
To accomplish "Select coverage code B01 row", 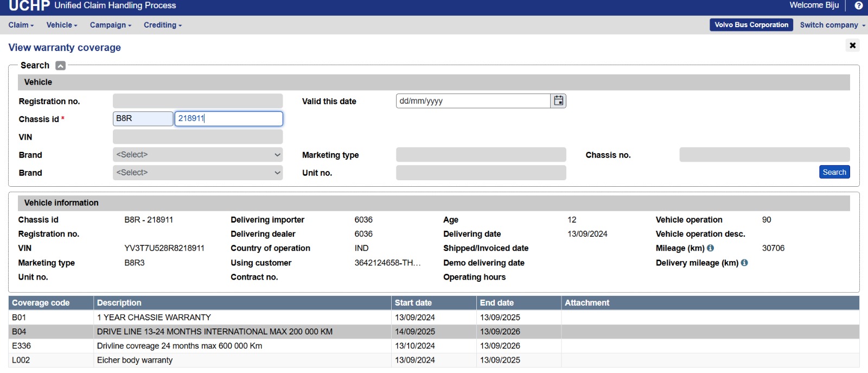I will point(434,318).
